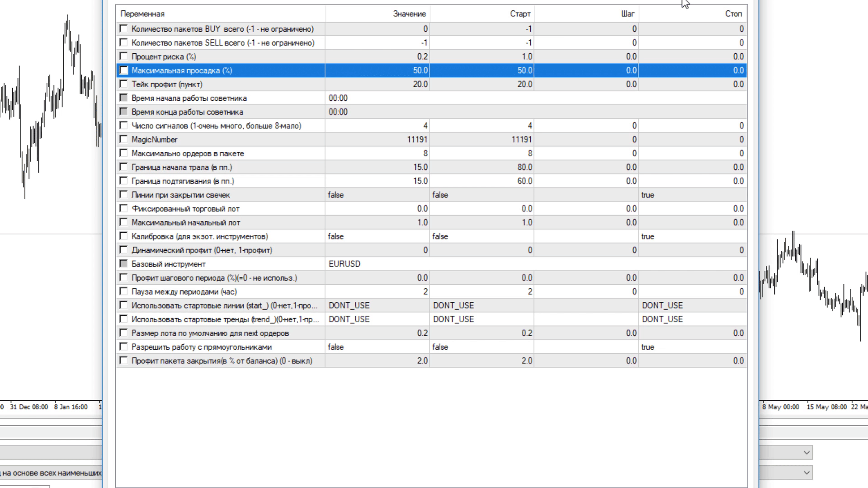
Task: Click the Старт column header
Action: (482, 14)
